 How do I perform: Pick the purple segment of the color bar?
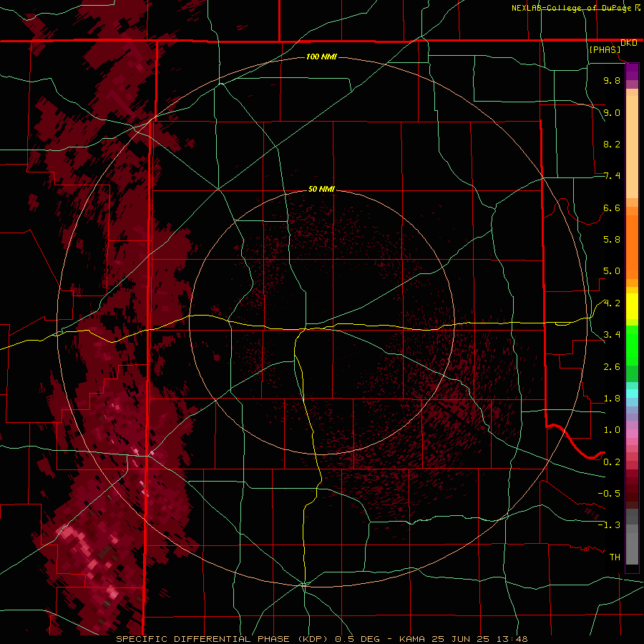point(632,72)
